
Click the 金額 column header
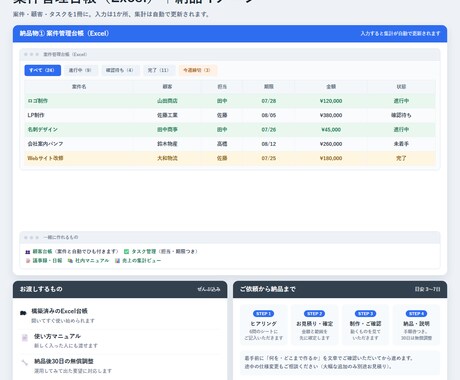(x=331, y=87)
